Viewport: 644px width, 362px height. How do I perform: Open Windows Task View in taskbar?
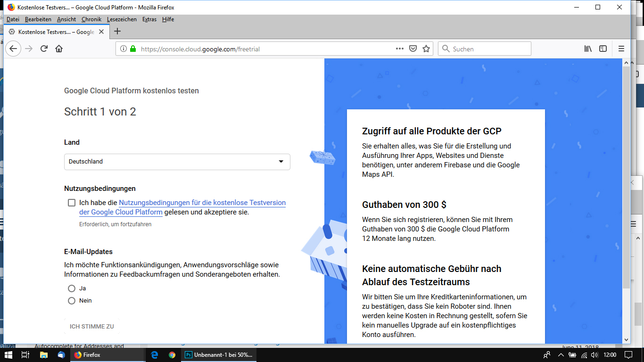point(26,355)
